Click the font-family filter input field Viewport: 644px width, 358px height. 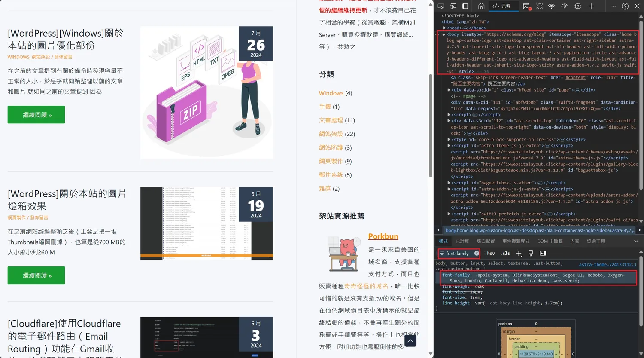tap(459, 253)
